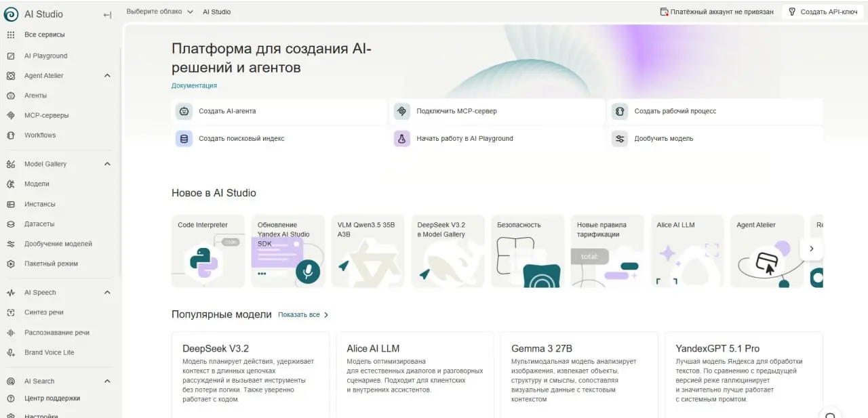Select the DeepSeek V3.2 popular model card

250,375
